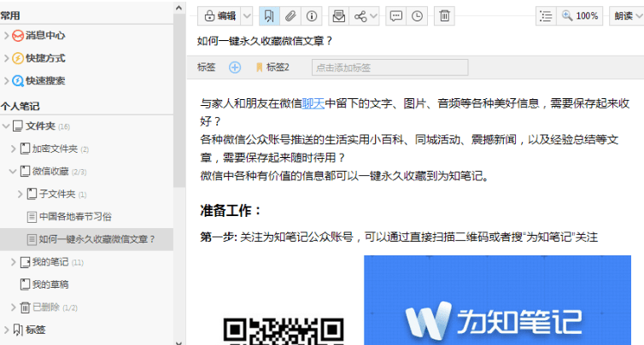Select the 微信收藏 folder

point(54,172)
